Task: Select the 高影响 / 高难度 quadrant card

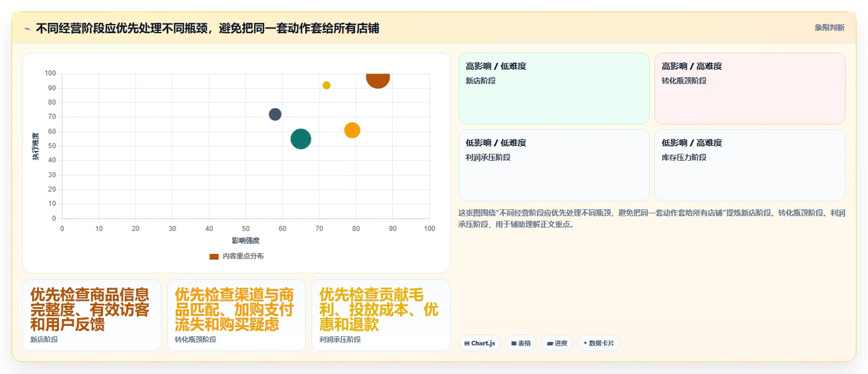Action: [749, 89]
